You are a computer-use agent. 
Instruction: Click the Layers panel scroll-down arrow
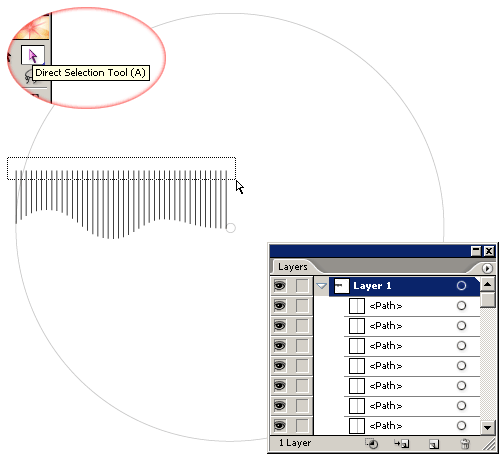coord(487,427)
